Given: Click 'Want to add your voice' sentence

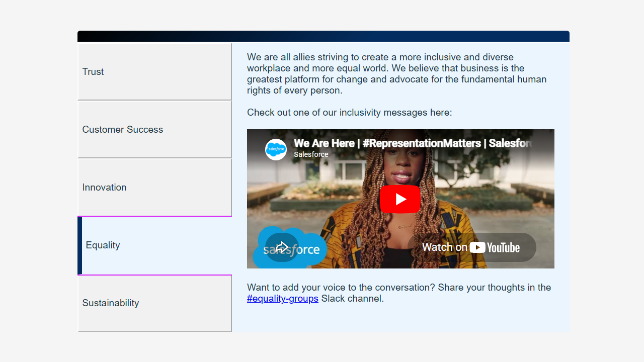Looking at the screenshot, I should (x=399, y=293).
